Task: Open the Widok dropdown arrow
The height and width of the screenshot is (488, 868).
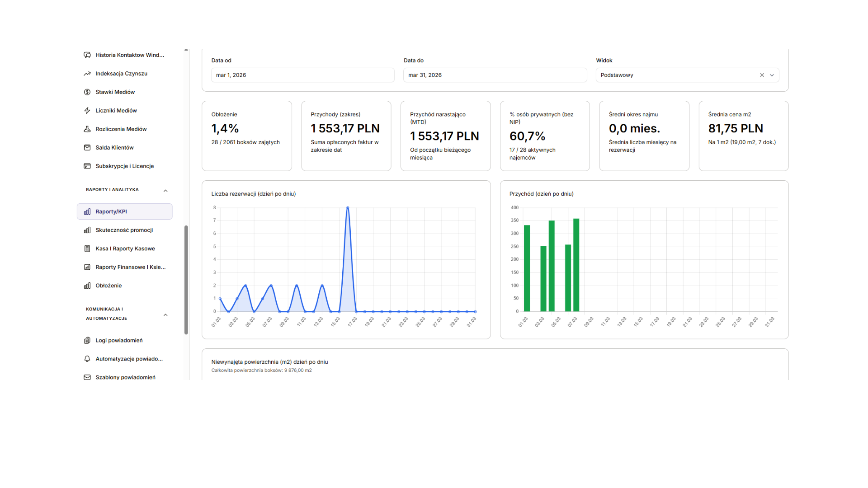Action: (x=772, y=75)
